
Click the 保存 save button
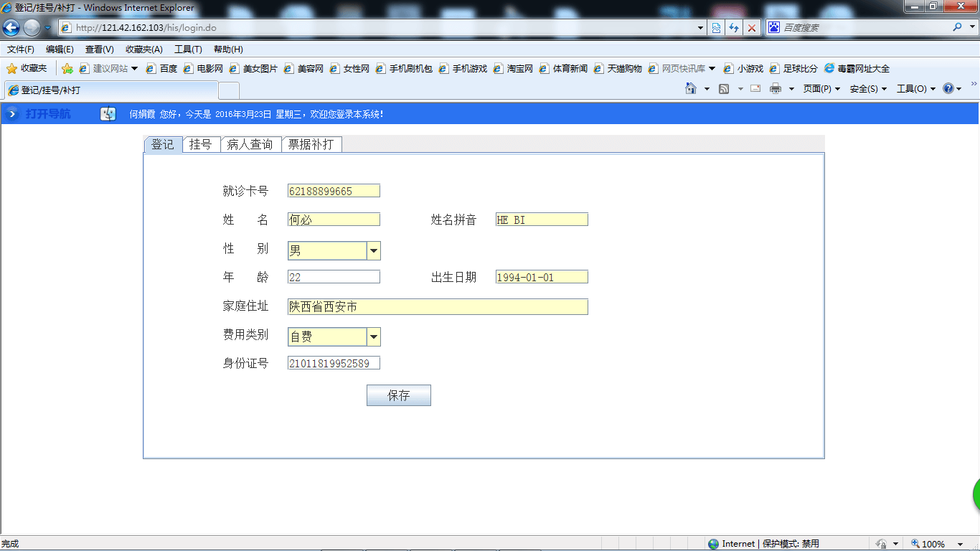tap(398, 395)
